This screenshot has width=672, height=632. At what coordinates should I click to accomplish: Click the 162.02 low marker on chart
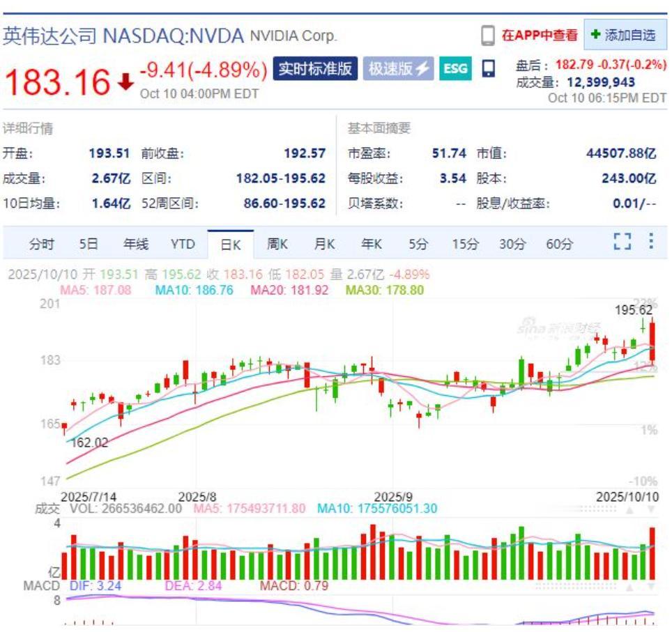tap(89, 442)
